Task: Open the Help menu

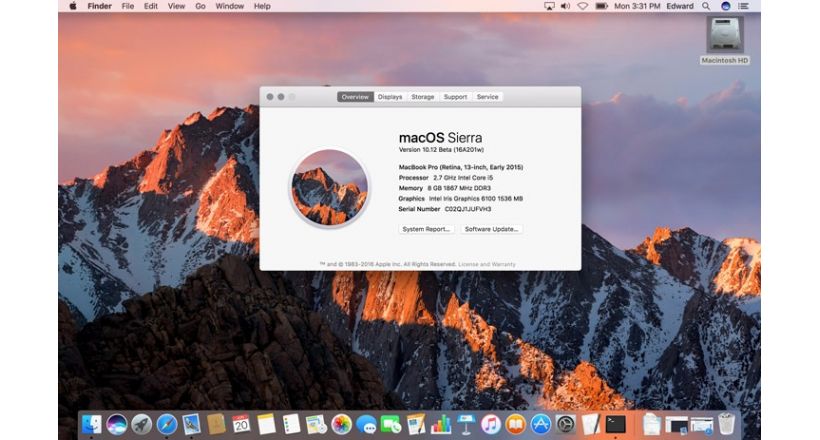Action: tap(262, 6)
